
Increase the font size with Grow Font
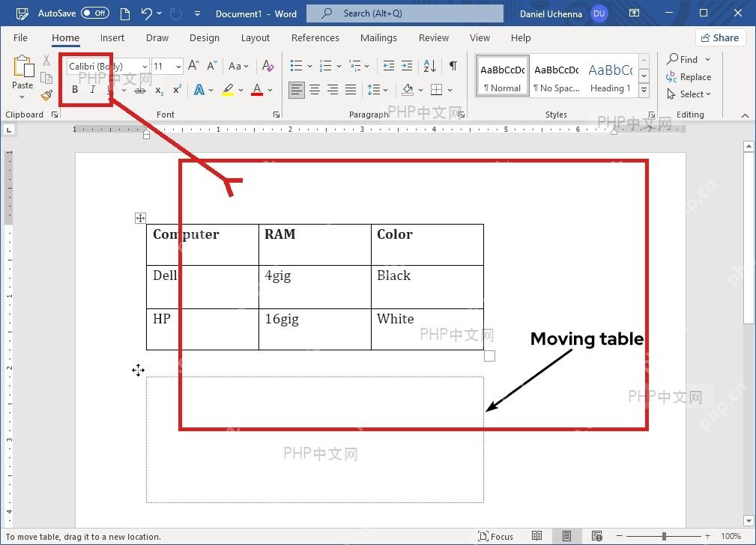(x=193, y=66)
